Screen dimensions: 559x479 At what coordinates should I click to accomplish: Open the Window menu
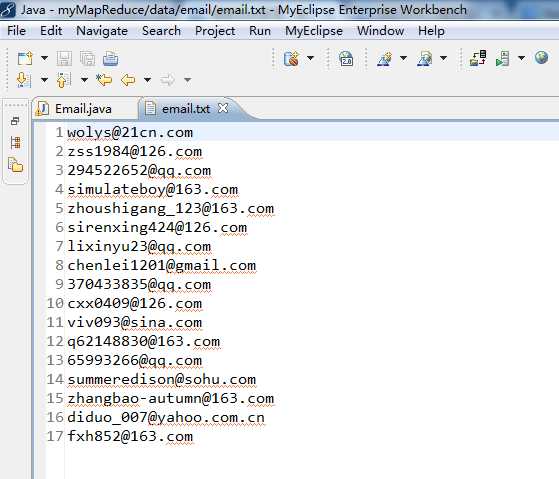[380, 31]
